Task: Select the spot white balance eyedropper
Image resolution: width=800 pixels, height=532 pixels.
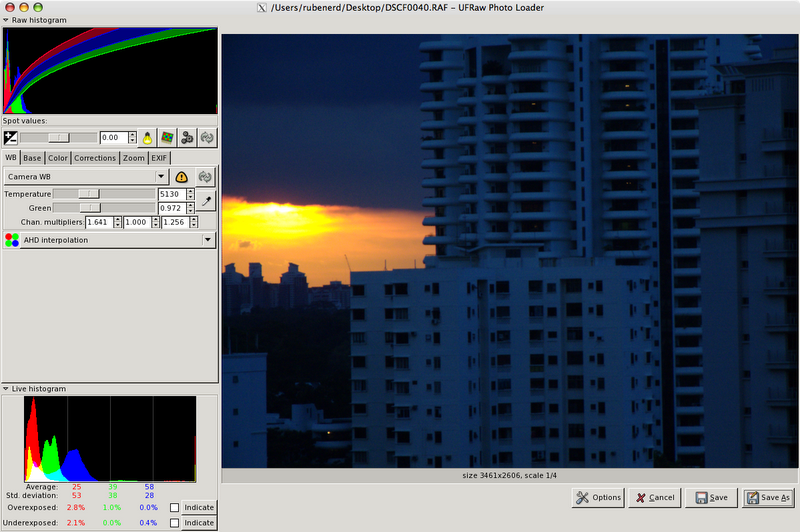Action: pyautogui.click(x=207, y=201)
